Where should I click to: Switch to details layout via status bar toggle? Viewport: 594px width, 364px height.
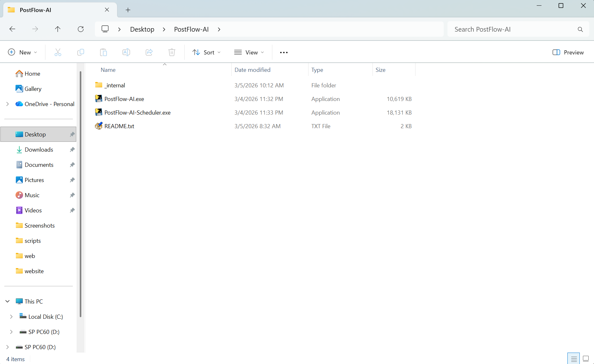point(573,358)
